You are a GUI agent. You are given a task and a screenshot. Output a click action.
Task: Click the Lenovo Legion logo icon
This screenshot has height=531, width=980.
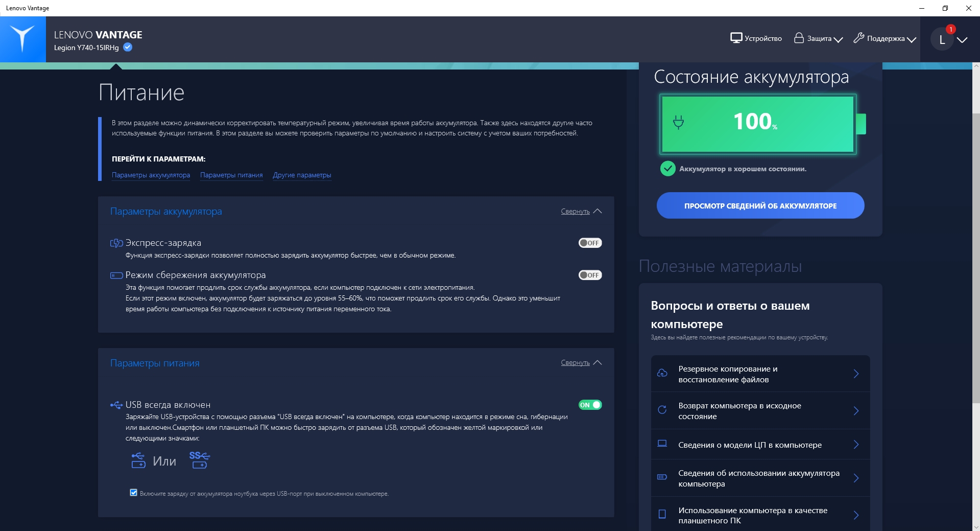(22, 39)
